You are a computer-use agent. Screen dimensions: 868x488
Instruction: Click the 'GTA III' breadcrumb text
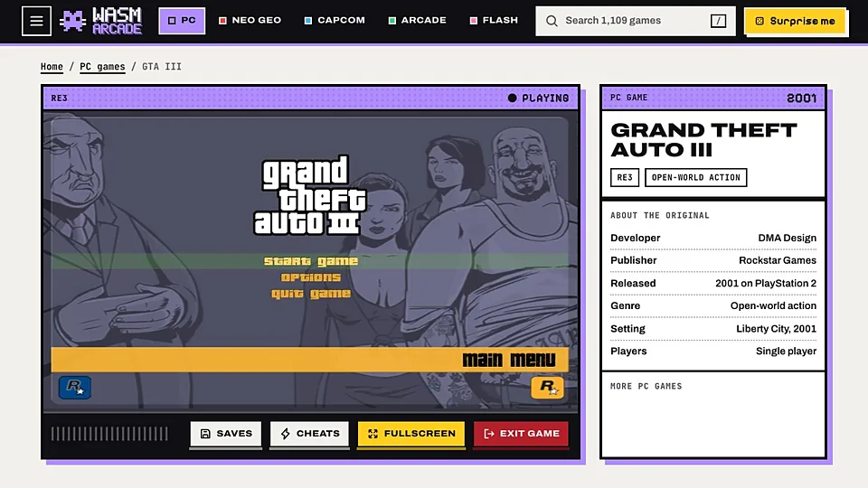[x=162, y=66]
